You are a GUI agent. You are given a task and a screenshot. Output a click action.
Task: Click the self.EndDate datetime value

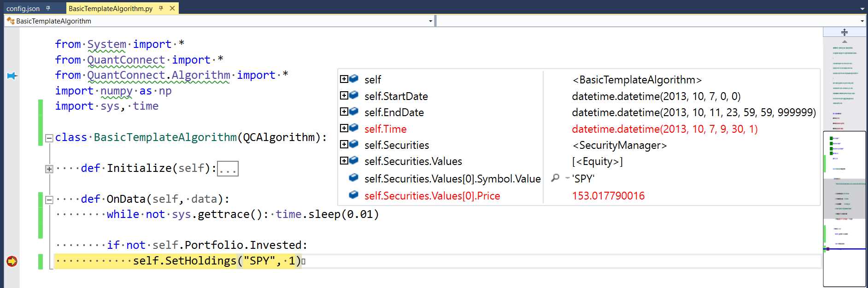point(694,112)
